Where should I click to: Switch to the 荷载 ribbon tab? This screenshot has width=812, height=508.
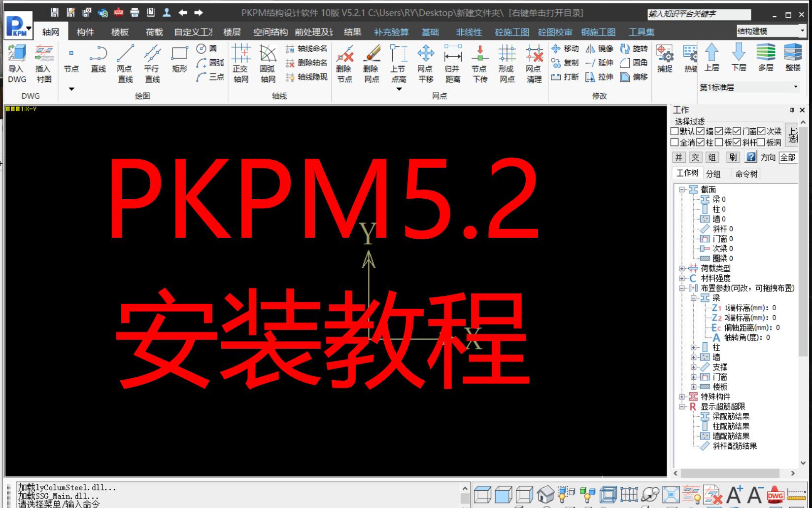[153, 32]
